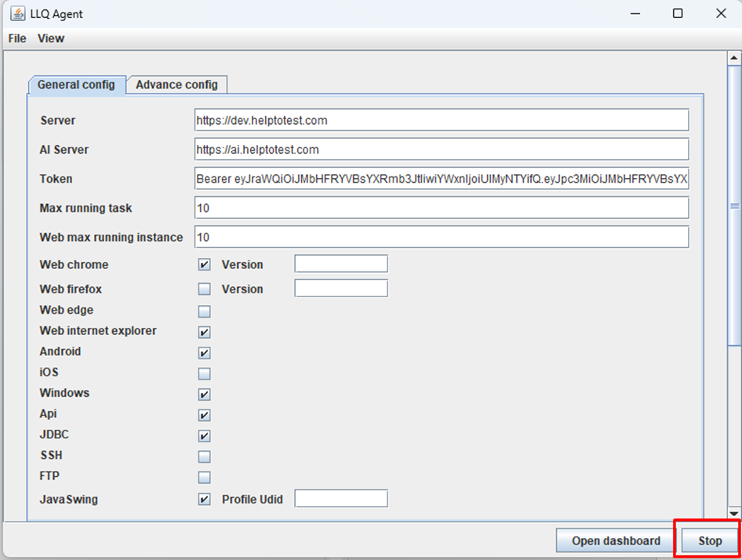Click into the Server URL field
742x560 pixels.
coord(441,120)
